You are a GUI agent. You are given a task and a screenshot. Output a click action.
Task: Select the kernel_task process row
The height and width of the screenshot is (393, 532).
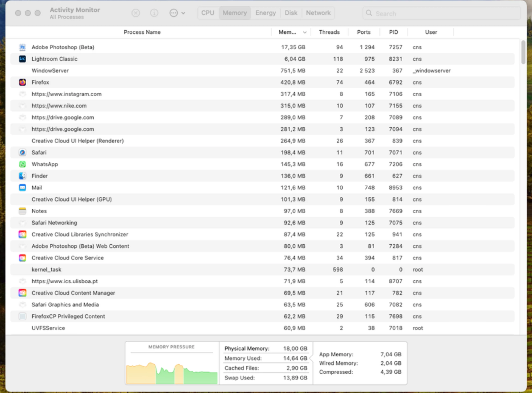pyautogui.click(x=152, y=269)
